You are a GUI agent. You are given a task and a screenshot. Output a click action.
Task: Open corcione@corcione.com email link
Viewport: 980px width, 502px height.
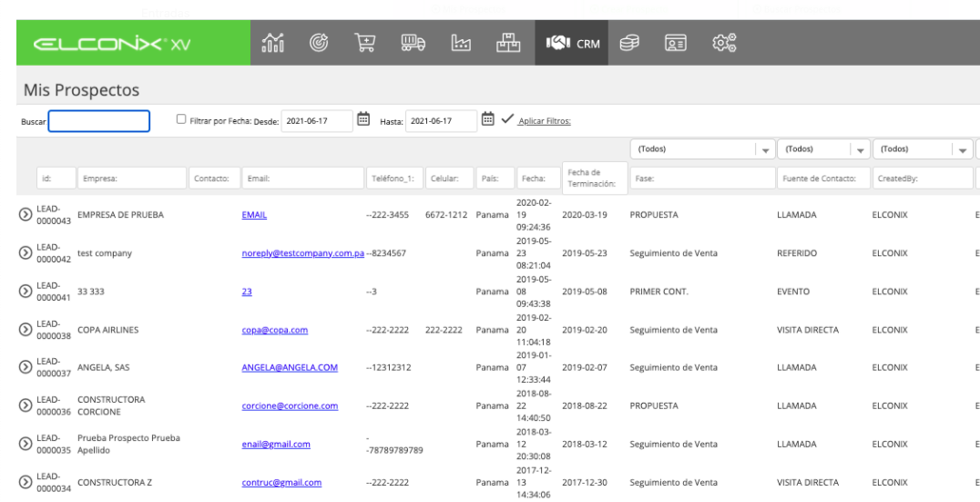pos(290,405)
